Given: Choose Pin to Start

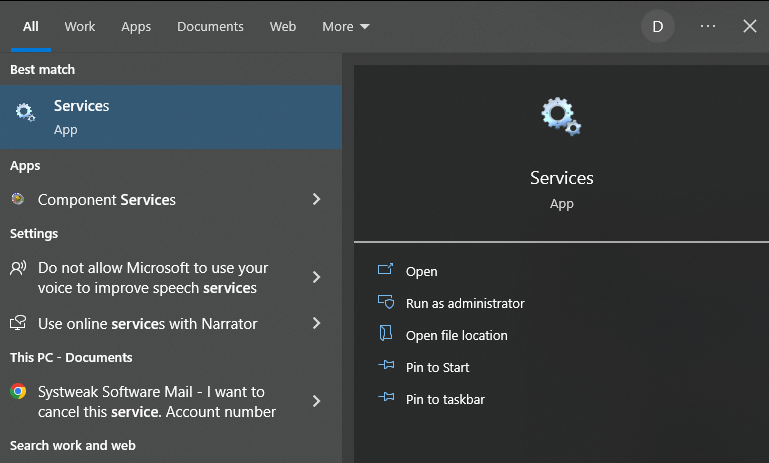Looking at the screenshot, I should 437,367.
